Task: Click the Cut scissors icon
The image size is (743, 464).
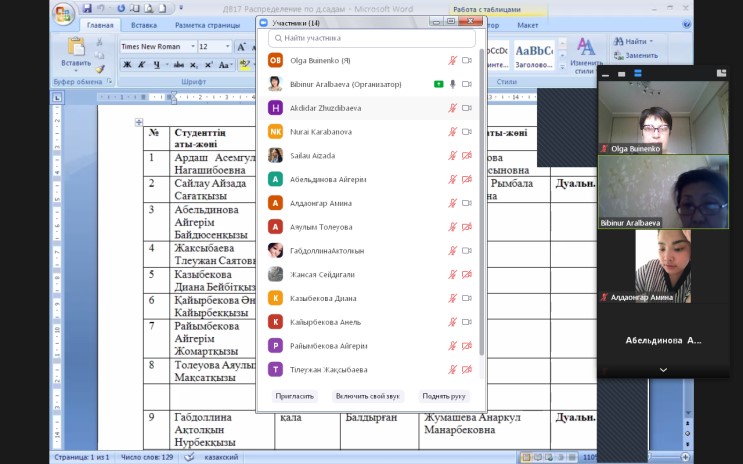Action: (100, 42)
